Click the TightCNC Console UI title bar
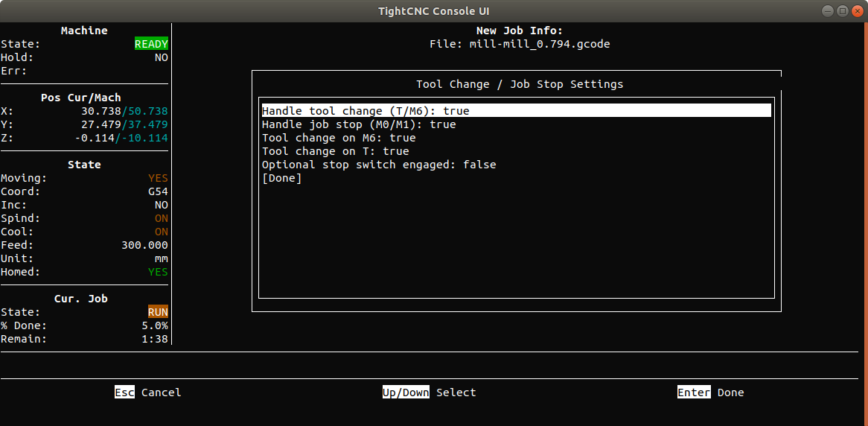This screenshot has height=426, width=868. (x=434, y=11)
